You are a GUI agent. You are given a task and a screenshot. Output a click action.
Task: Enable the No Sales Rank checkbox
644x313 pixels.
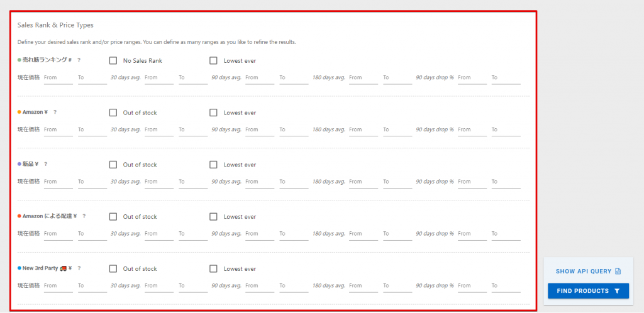[113, 61]
